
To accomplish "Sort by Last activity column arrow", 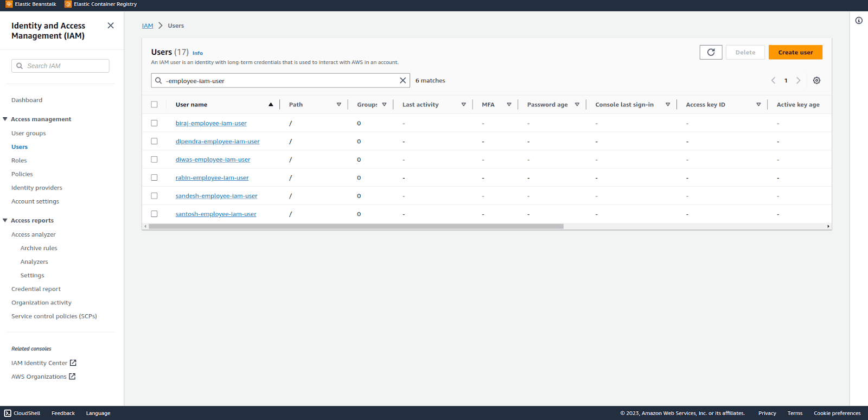I will click(x=463, y=105).
